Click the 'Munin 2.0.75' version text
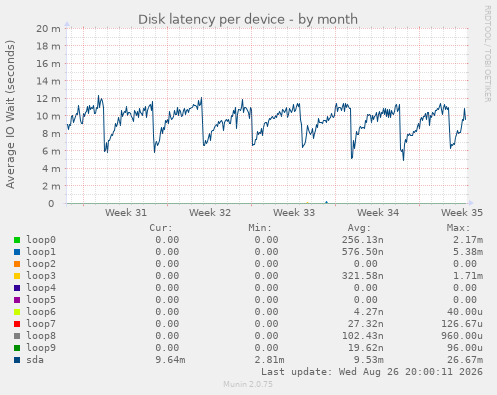Viewport: 497px width, 395px height. (248, 384)
